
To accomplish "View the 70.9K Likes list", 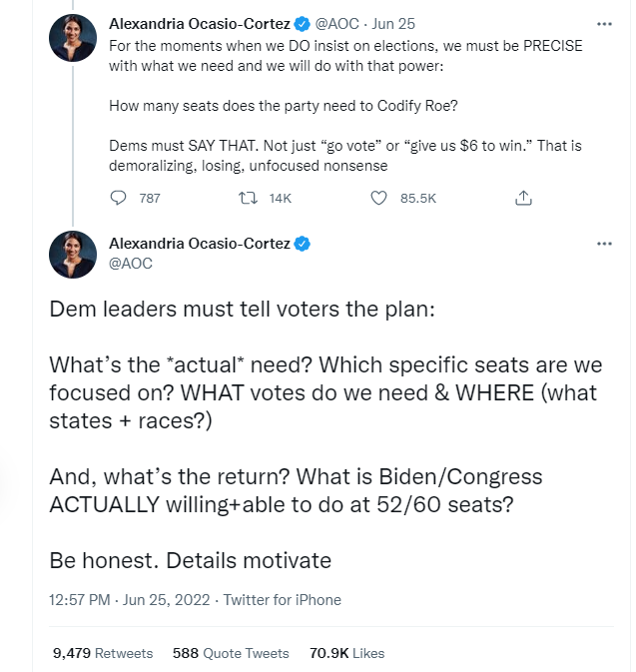I will (346, 653).
